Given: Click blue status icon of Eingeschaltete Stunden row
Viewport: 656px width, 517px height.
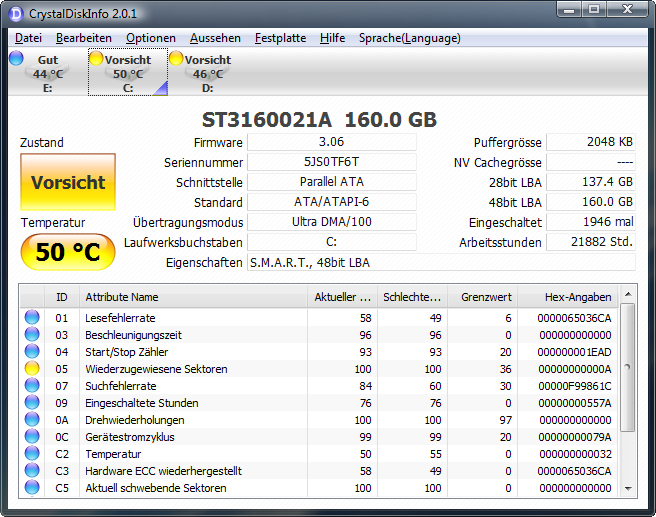Looking at the screenshot, I should pos(32,402).
